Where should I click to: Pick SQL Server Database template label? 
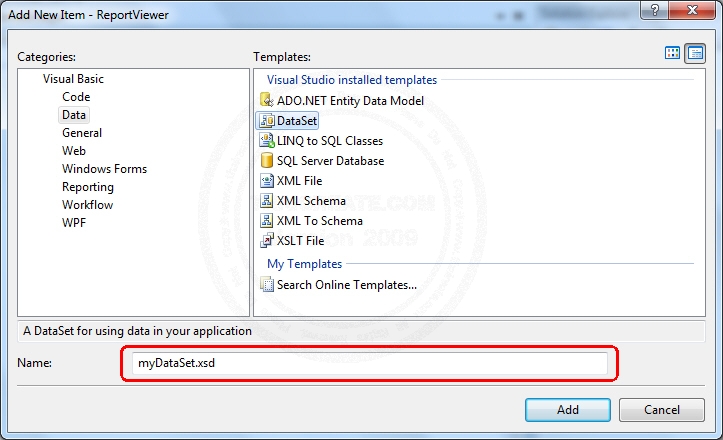[330, 161]
